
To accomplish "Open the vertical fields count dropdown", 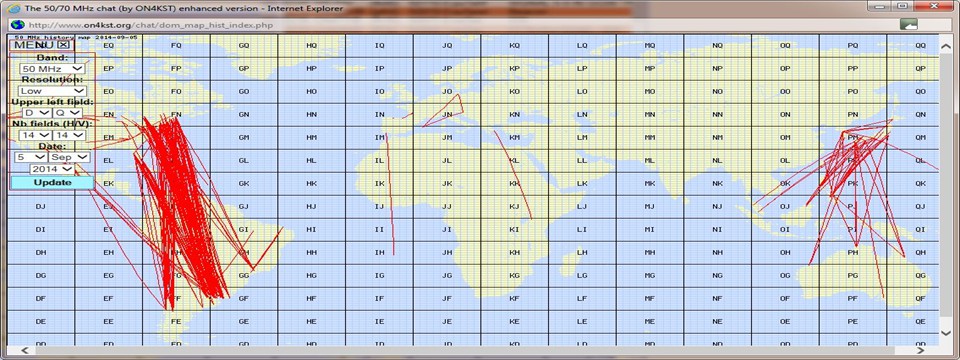I will [x=69, y=135].
